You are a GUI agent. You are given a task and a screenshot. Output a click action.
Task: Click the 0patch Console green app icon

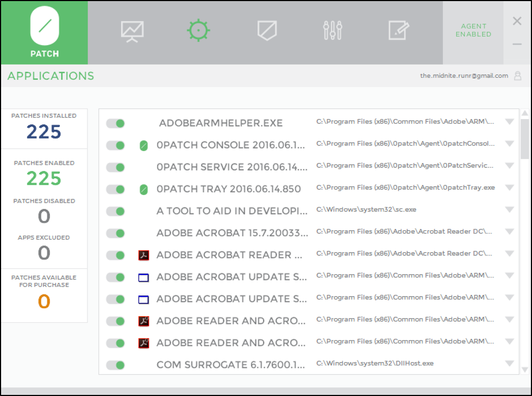(143, 146)
